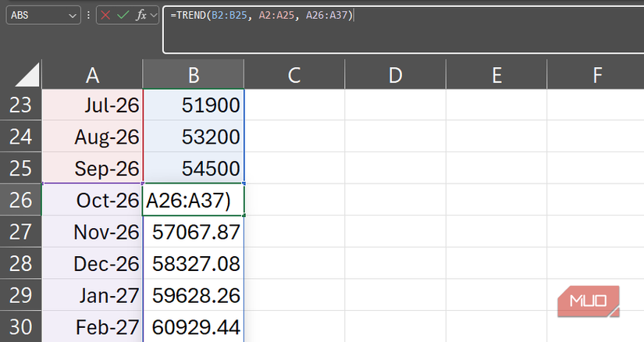The height and width of the screenshot is (342, 644).
Task: Select row 23 header
Action: point(20,105)
